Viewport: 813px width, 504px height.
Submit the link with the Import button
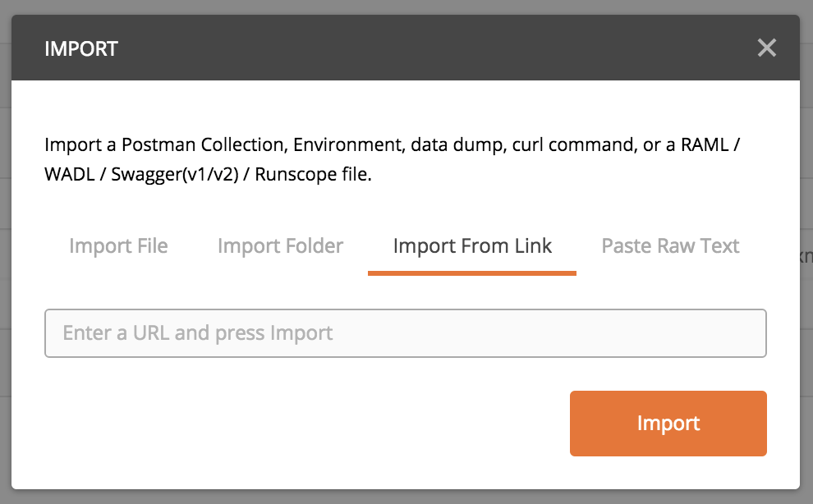(x=668, y=424)
